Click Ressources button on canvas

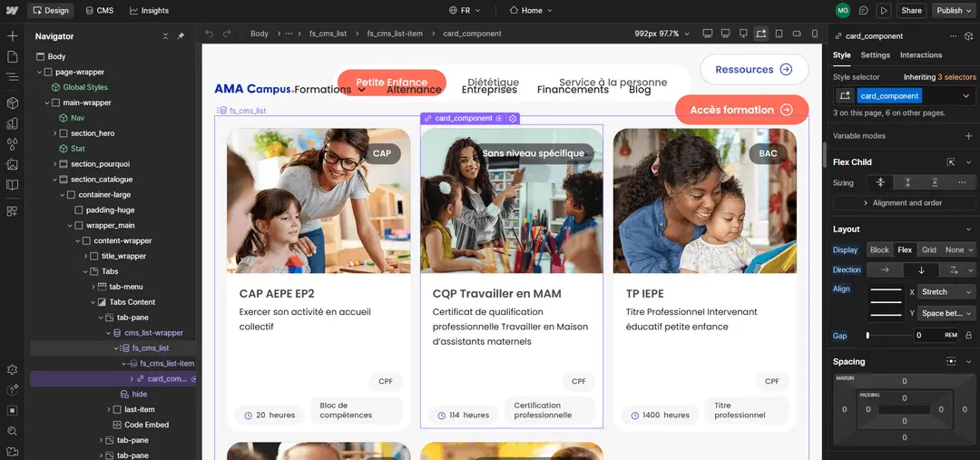coord(754,69)
